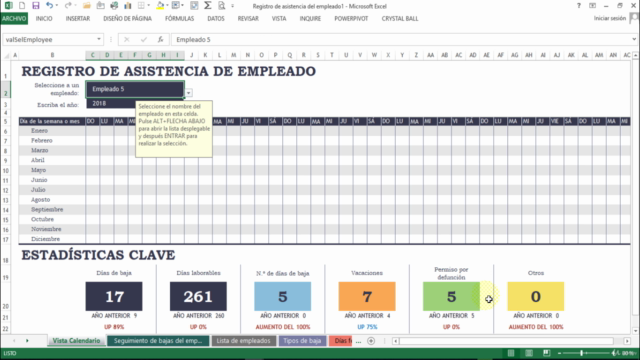This screenshot has height=360, width=640.
Task: Click the framed sheet icon left of the AutoSum sigma
Action: tap(194, 6)
